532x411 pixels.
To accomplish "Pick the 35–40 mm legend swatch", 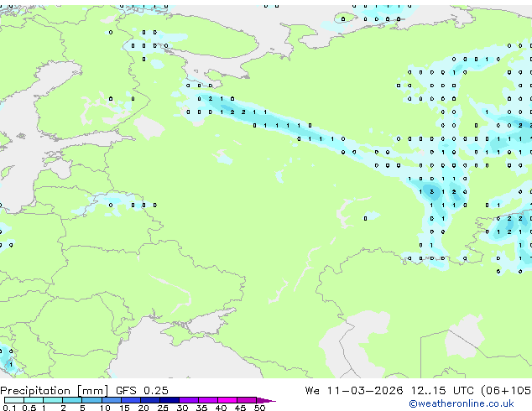I will point(207,400).
